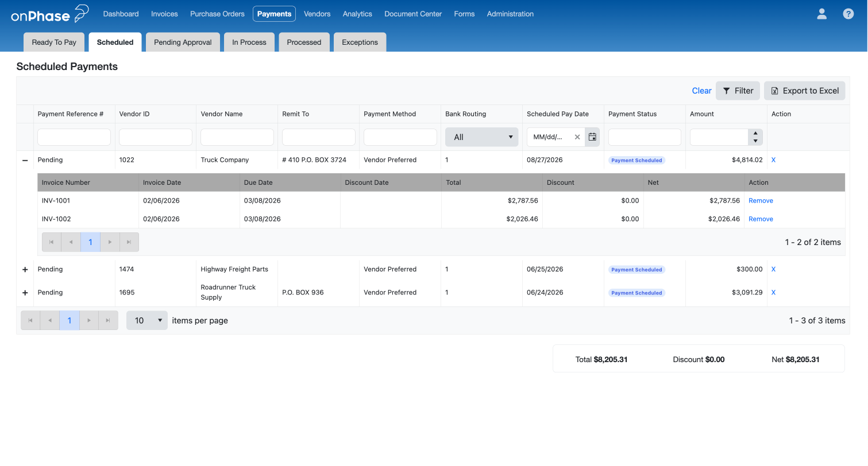Screen dimensions: 868x466
Task: Remove invoice INV-1002 from the payment
Action: coord(761,219)
